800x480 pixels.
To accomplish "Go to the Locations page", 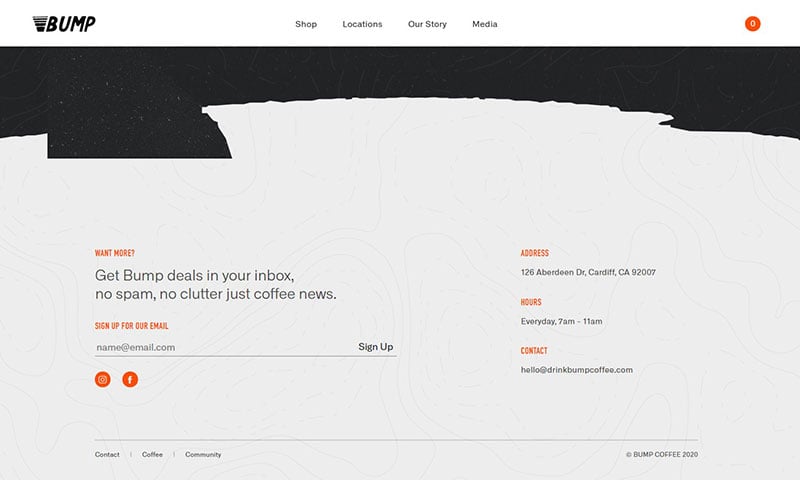I will click(362, 24).
